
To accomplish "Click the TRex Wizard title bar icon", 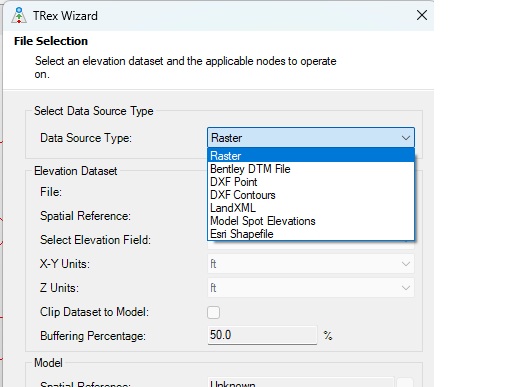I will coord(19,15).
